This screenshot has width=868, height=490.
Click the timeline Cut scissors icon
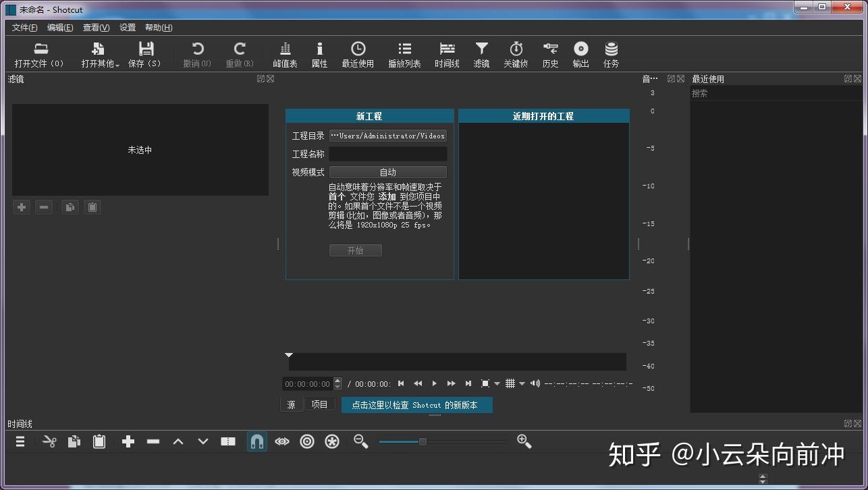click(x=49, y=441)
